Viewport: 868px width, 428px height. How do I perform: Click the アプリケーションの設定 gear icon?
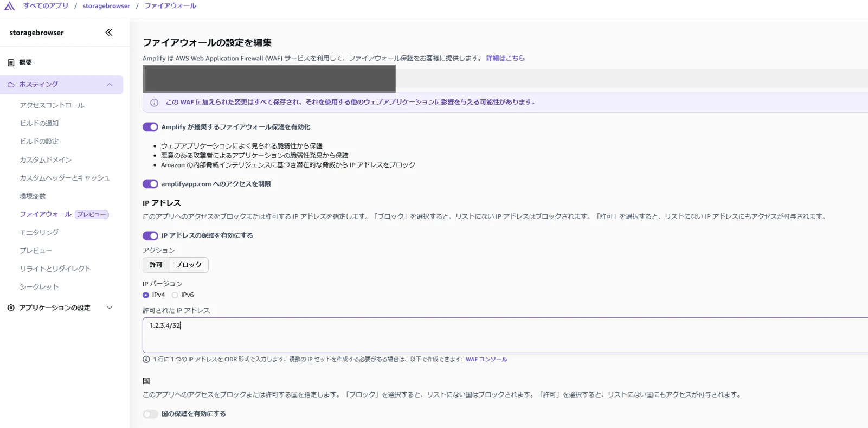[11, 308]
